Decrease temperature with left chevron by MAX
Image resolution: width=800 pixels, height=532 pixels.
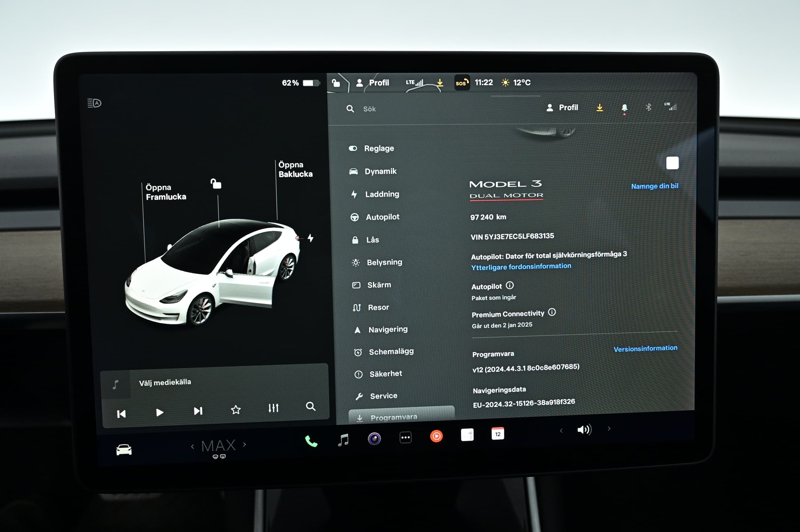tap(192, 447)
